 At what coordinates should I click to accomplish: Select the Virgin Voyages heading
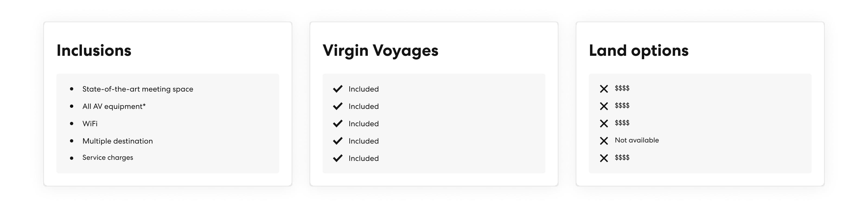tap(380, 50)
